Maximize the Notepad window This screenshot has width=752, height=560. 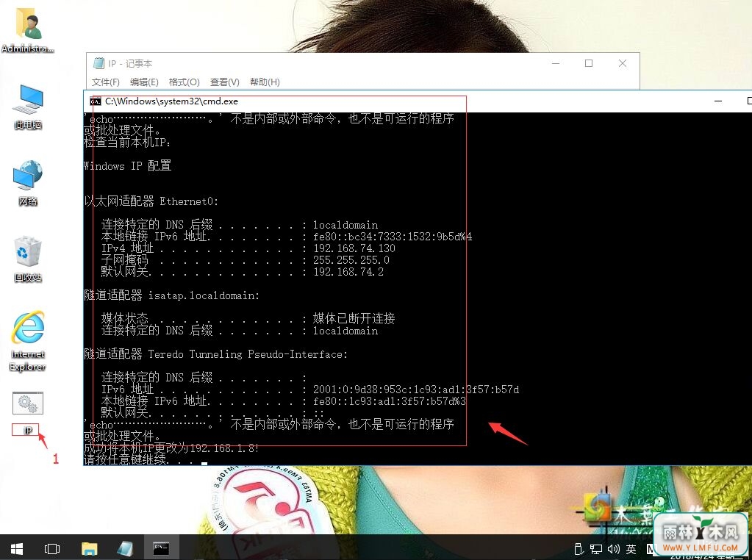(589, 63)
